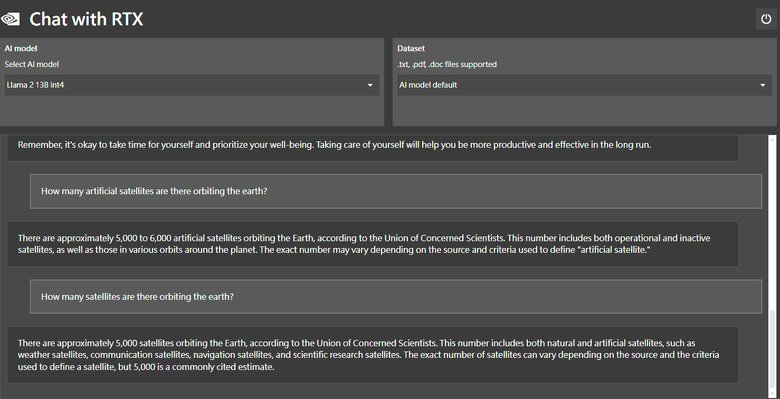Click the answer mentioning natural and artificial satellites
The height and width of the screenshot is (399, 780).
tap(373, 355)
